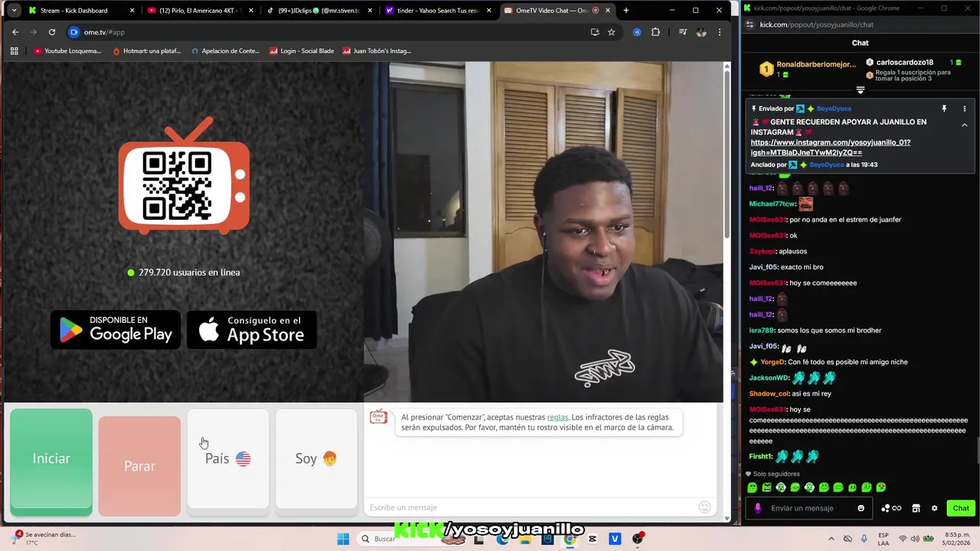Screen dimensions: 980x551
Task: Click the OmeTV QR code TV logo
Action: click(x=184, y=176)
